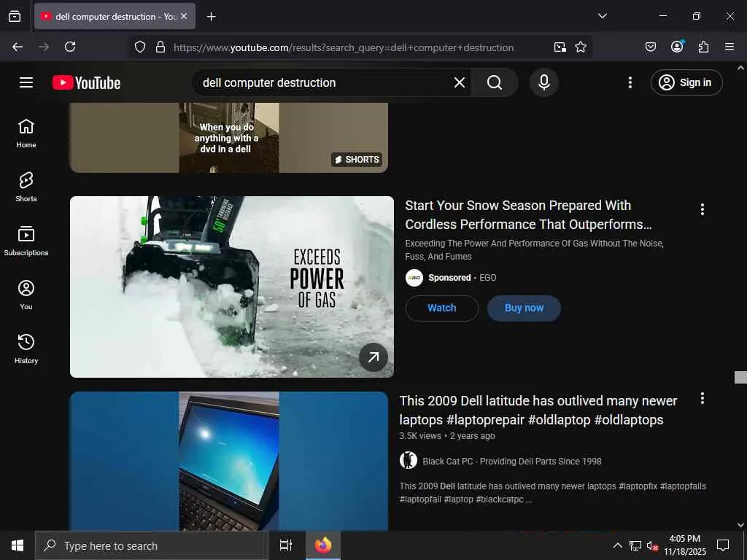Open options menu for Dell latitude video
This screenshot has width=747, height=560.
(703, 398)
